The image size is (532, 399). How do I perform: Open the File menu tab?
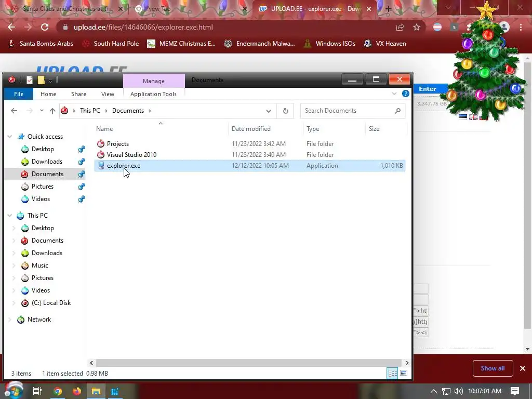click(19, 94)
